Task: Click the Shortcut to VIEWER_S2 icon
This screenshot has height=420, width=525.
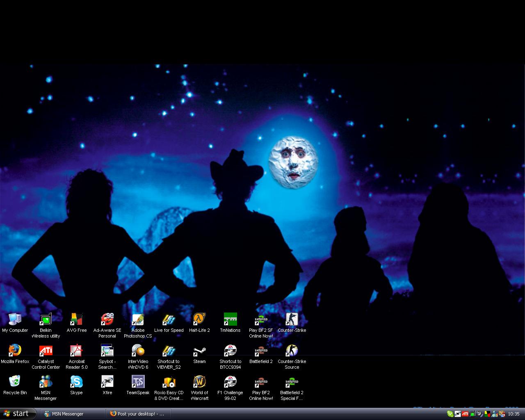Action: 169,356
